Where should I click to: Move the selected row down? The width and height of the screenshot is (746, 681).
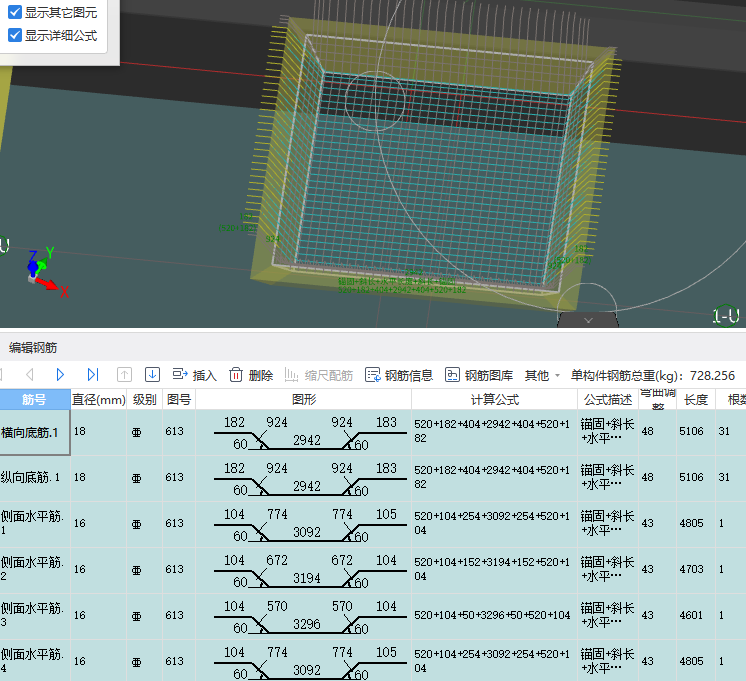[x=153, y=375]
